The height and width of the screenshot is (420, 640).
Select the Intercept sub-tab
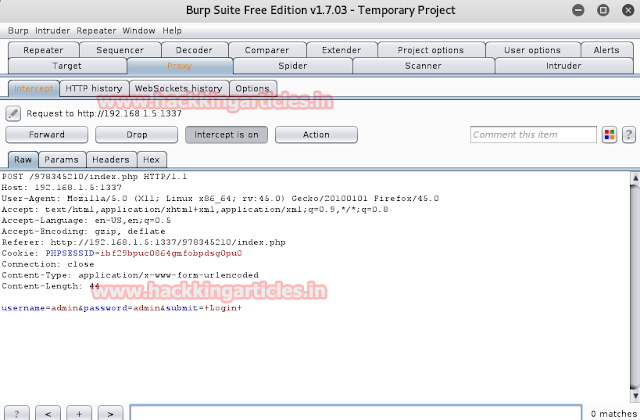[34, 89]
